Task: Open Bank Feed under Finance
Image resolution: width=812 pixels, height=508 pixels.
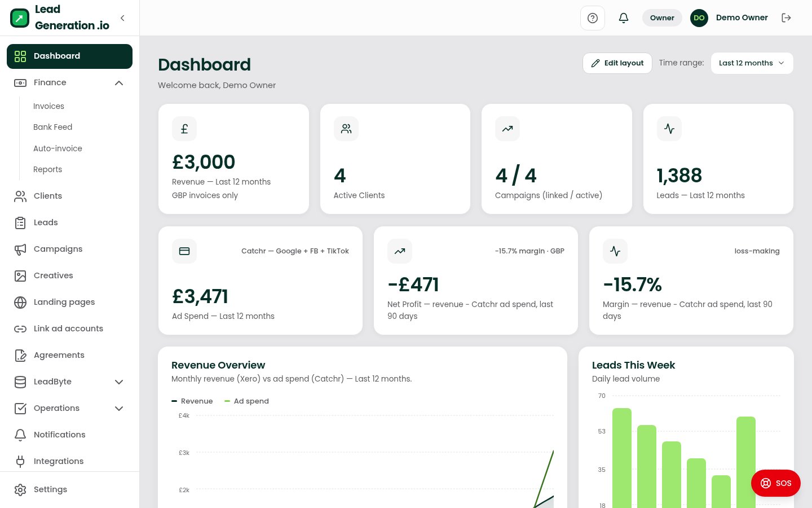Action: click(x=52, y=127)
